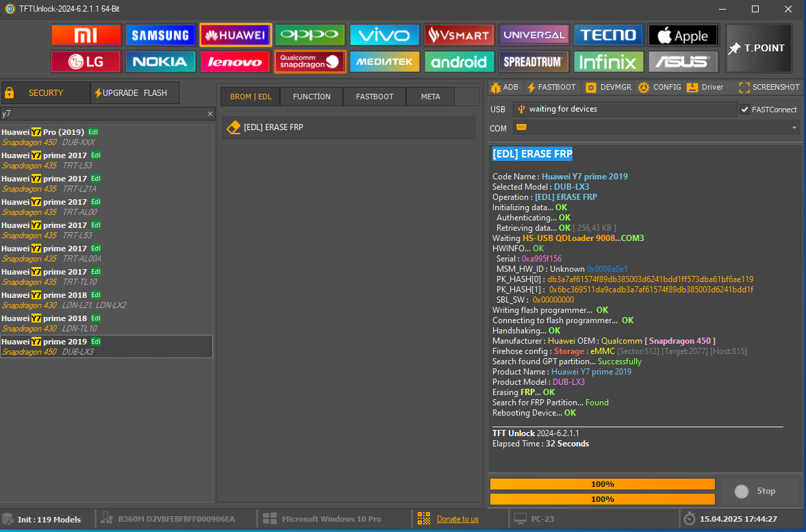Select Huawei Y7 prime 2017 TRT-L21A
Image resolution: width=806 pixels, height=532 pixels.
click(106, 183)
